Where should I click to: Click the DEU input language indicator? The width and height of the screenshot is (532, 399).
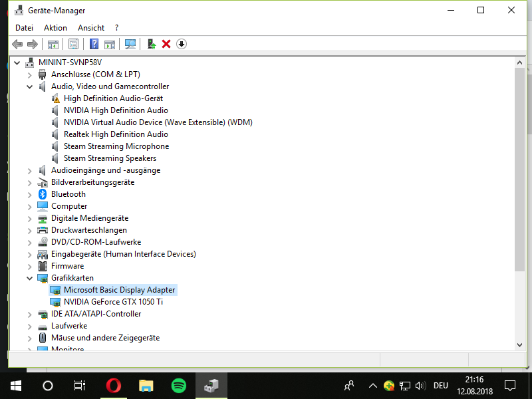(441, 386)
